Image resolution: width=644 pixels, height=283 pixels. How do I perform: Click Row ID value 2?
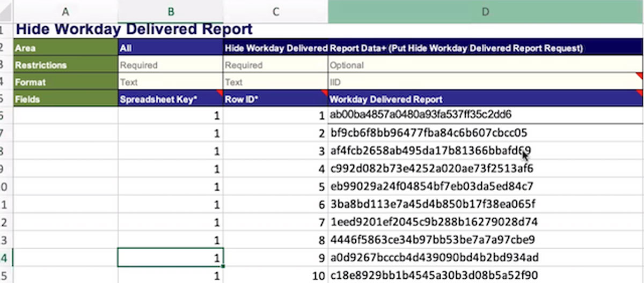[x=275, y=132]
